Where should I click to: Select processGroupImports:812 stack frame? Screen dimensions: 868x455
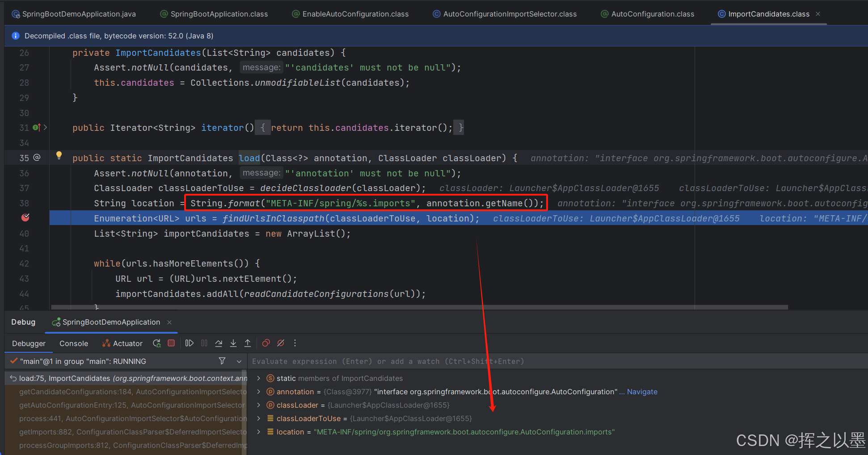126,445
